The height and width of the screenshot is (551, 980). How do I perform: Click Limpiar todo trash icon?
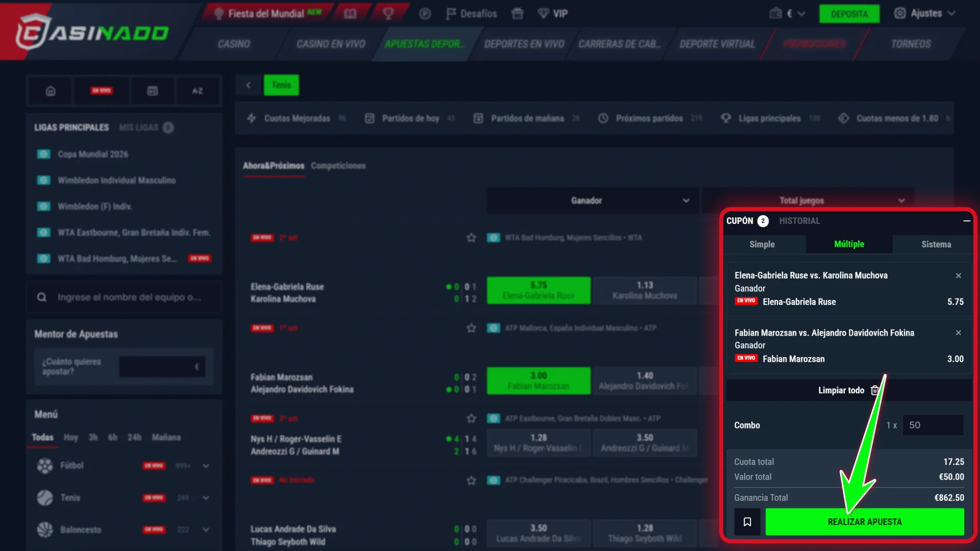pos(875,390)
